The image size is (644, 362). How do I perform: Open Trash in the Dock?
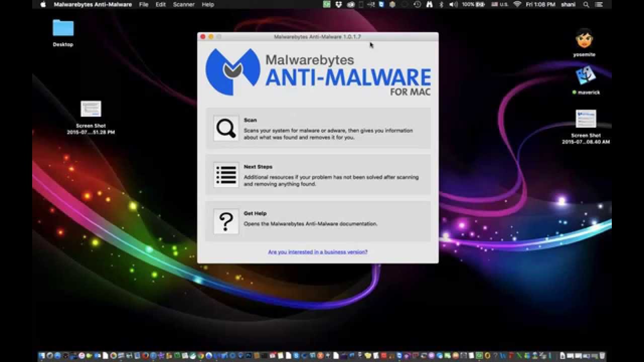click(602, 356)
